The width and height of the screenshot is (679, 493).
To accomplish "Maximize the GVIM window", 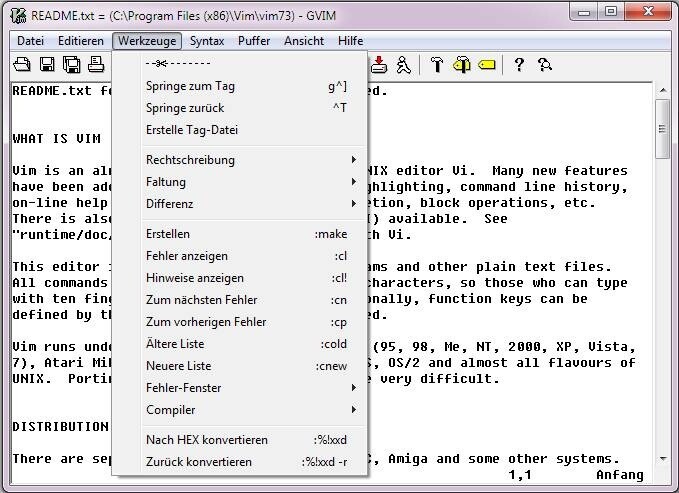I will (x=611, y=12).
